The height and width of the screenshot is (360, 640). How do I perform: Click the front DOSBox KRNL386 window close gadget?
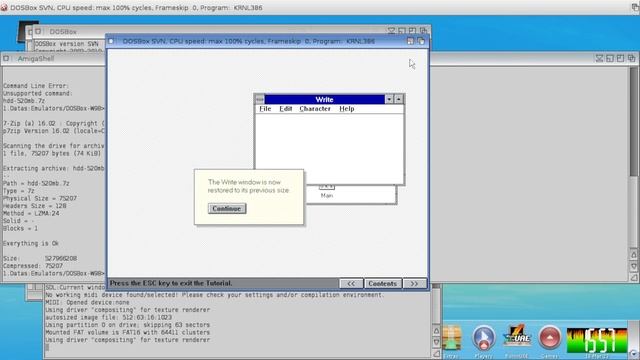(x=111, y=41)
